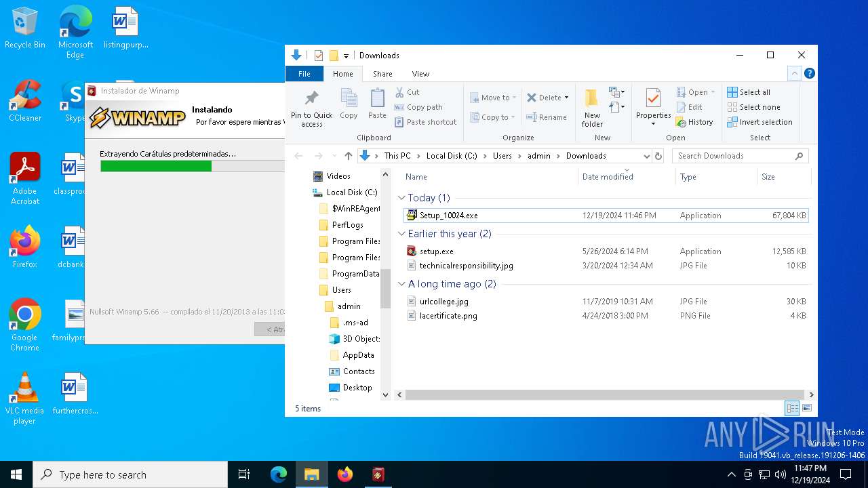Open CCleaner desktop shortcut
The image size is (868, 488).
coord(24,102)
